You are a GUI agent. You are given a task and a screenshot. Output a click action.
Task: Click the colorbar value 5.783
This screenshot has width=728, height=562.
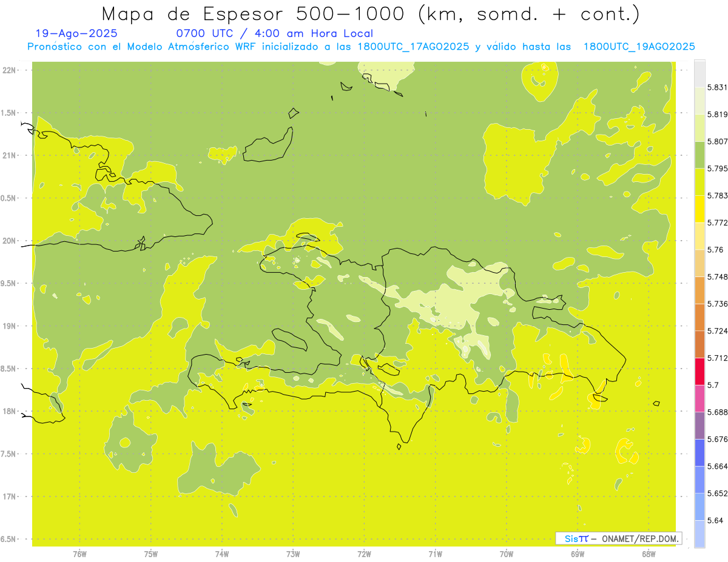(717, 196)
